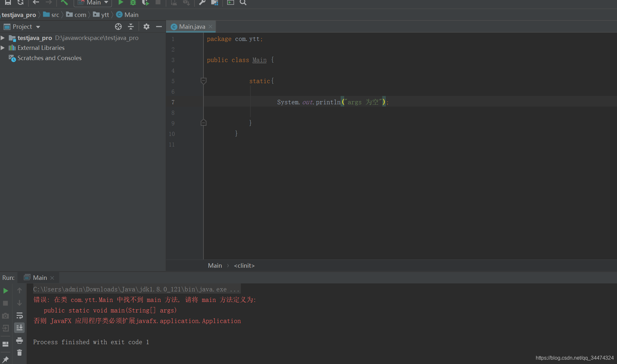The height and width of the screenshot is (364, 617).
Task: Click the src breadcrumb folder
Action: [51, 15]
